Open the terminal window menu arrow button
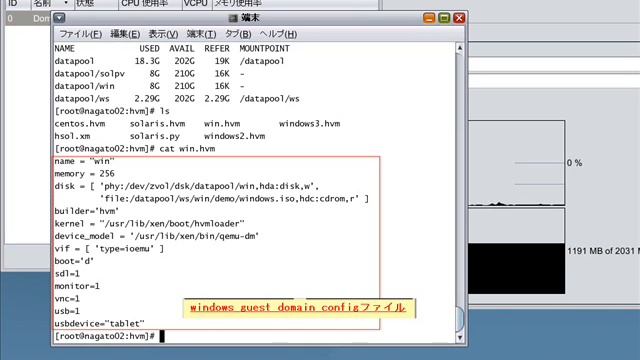This screenshot has height=360, width=640. pyautogui.click(x=59, y=18)
